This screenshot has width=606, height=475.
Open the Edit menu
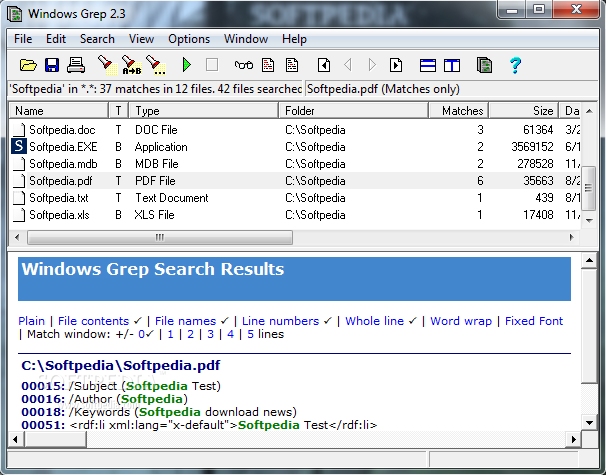(56, 39)
